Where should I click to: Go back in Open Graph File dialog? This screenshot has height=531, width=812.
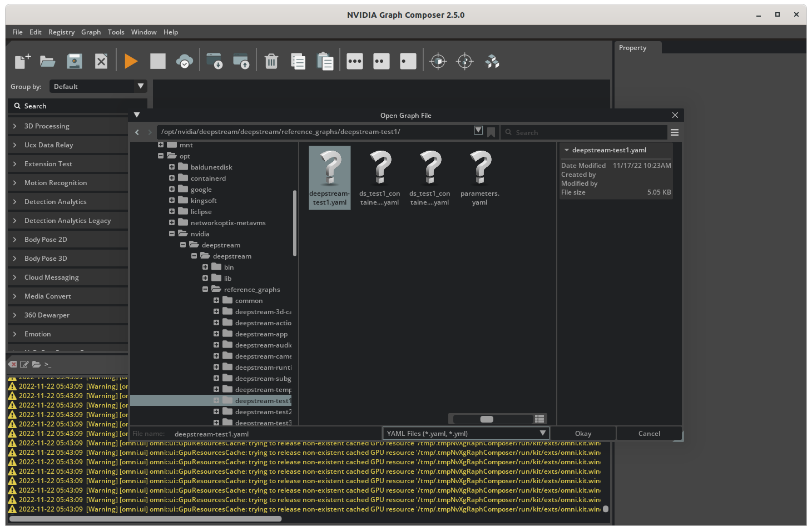137,132
